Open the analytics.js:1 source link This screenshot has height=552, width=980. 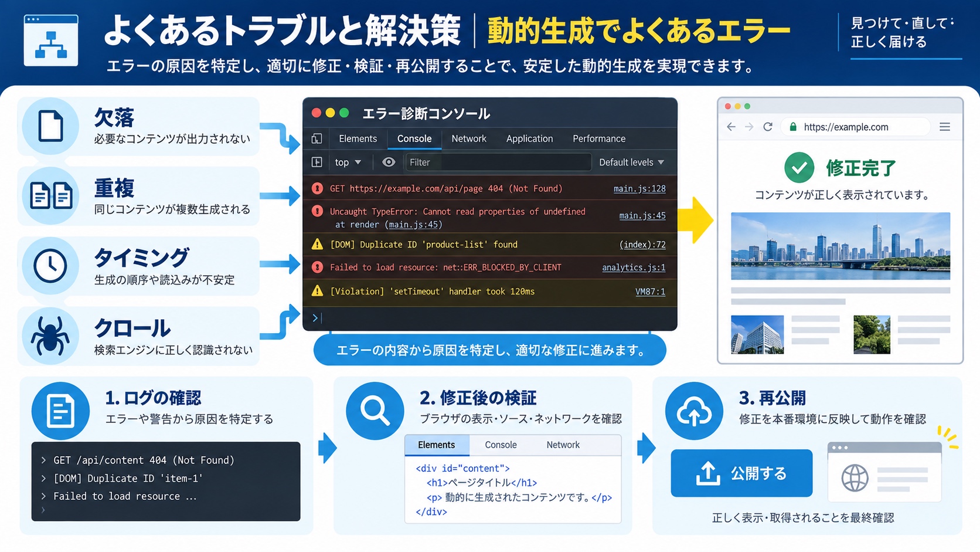pyautogui.click(x=634, y=267)
